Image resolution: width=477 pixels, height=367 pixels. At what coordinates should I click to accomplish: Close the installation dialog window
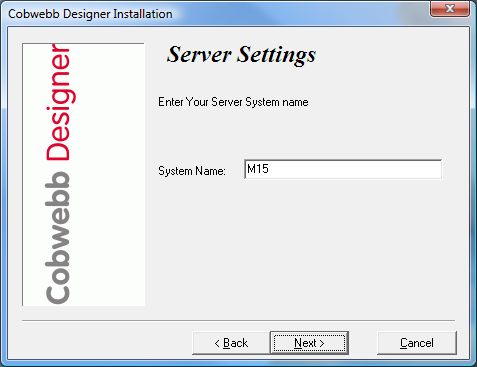450,8
